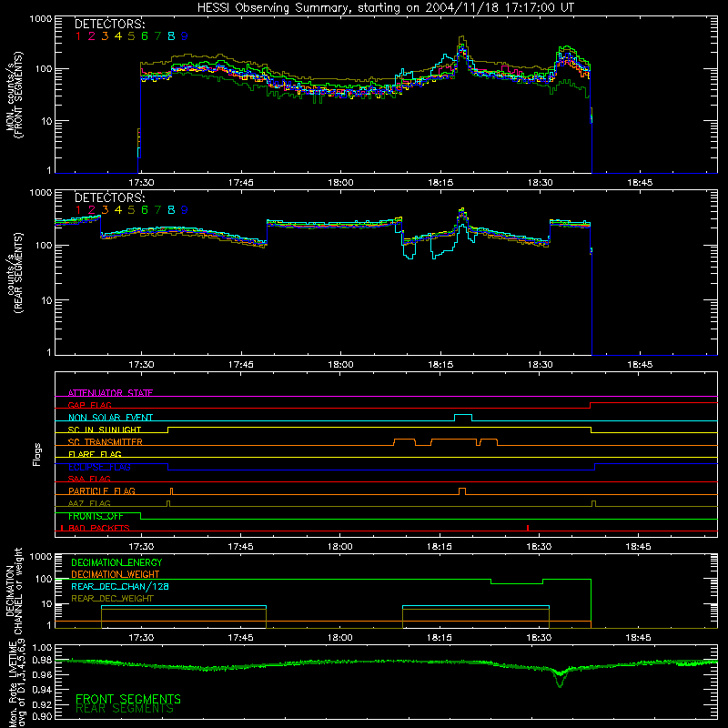The width and height of the screenshot is (728, 728).
Task: Select red detector 1 in front segments legend
Action: 78,36
